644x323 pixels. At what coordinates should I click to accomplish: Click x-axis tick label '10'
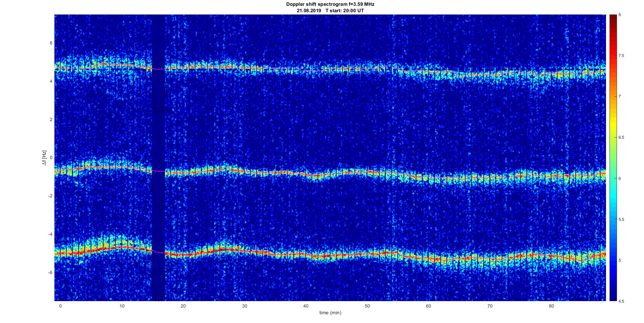tap(122, 306)
